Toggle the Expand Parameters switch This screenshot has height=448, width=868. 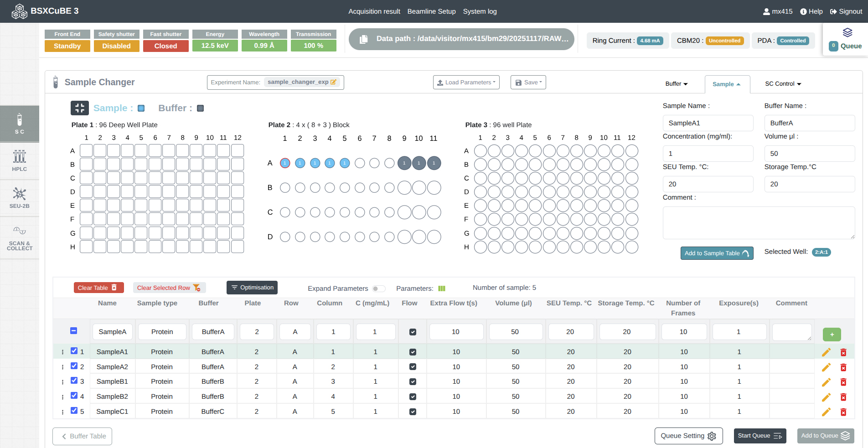tap(378, 288)
